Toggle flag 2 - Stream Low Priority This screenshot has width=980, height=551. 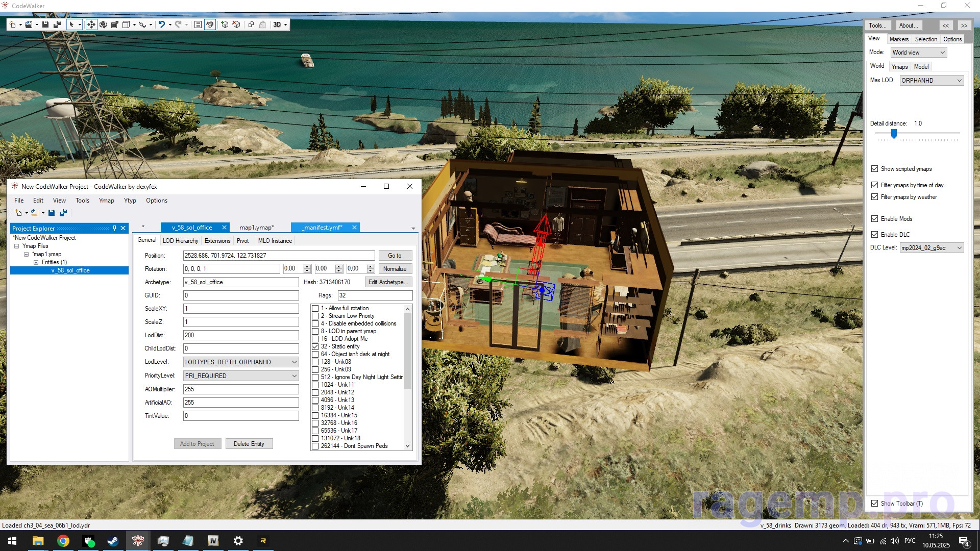point(315,316)
